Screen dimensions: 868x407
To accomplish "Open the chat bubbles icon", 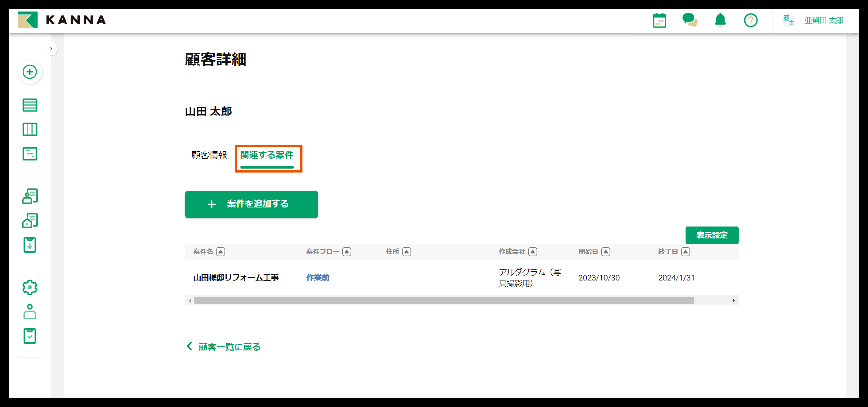I will (x=689, y=20).
